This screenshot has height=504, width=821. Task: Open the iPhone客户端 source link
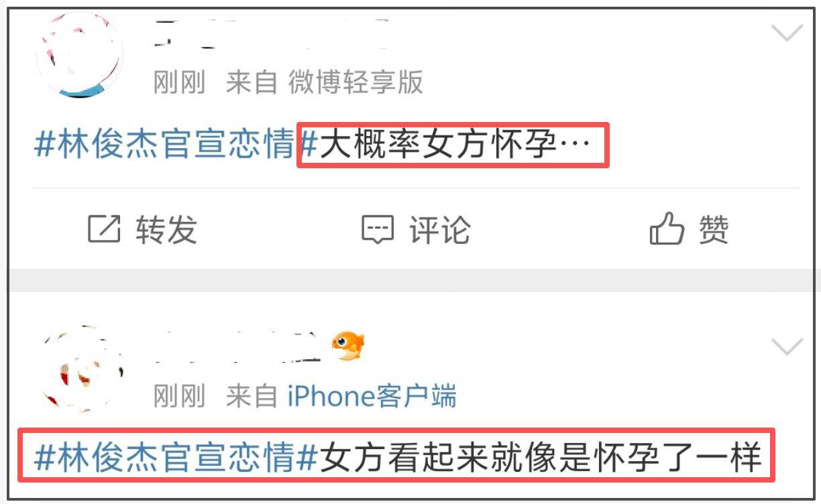pyautogui.click(x=372, y=396)
